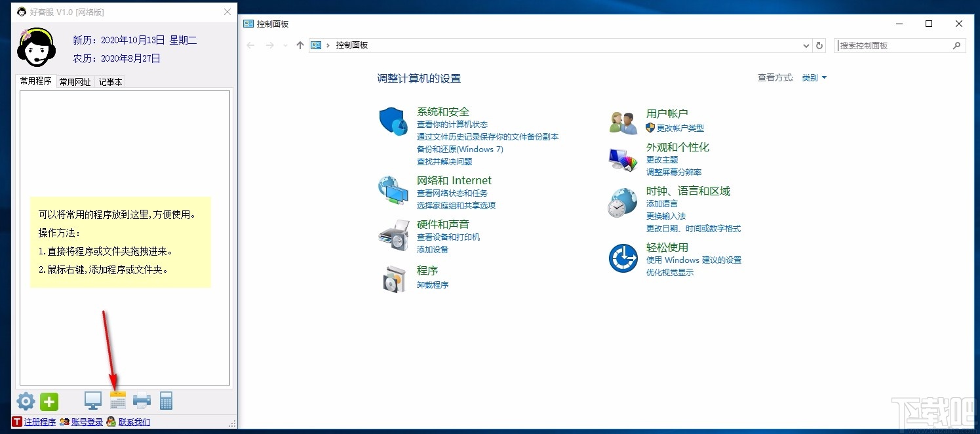Viewport: 980px width, 434px height.
Task: Open 查看网络状态和任务 link
Action: [x=452, y=193]
